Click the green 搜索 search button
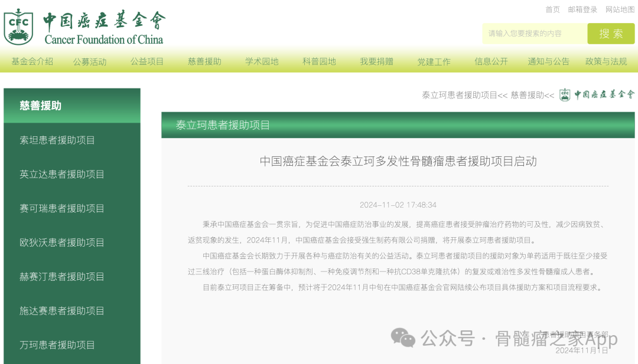638x364 pixels. pos(611,34)
